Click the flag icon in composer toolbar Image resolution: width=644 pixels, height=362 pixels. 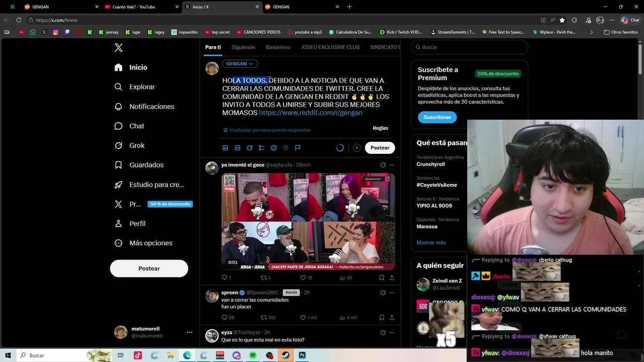[298, 148]
